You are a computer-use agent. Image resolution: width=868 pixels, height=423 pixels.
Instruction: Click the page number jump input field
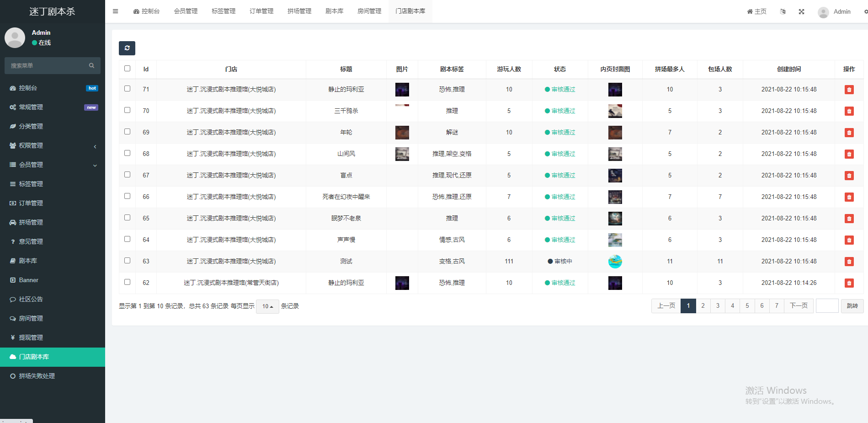827,306
